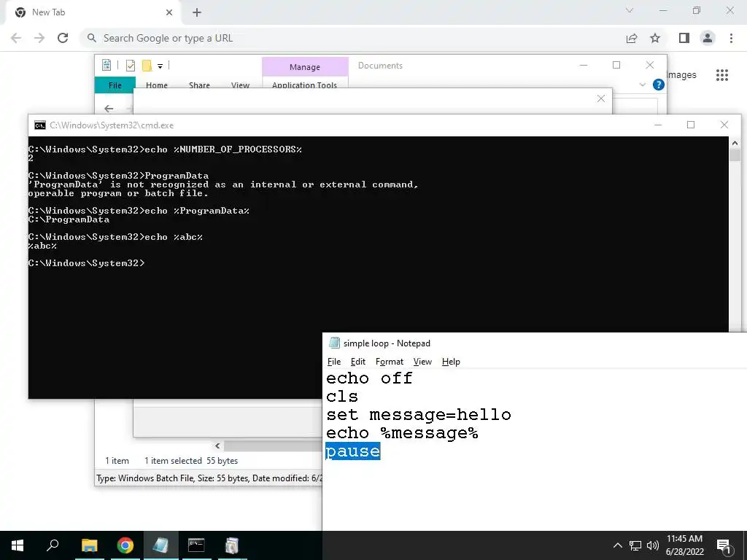Open the Windows Start menu
Image resolution: width=747 pixels, height=560 pixels.
18,545
